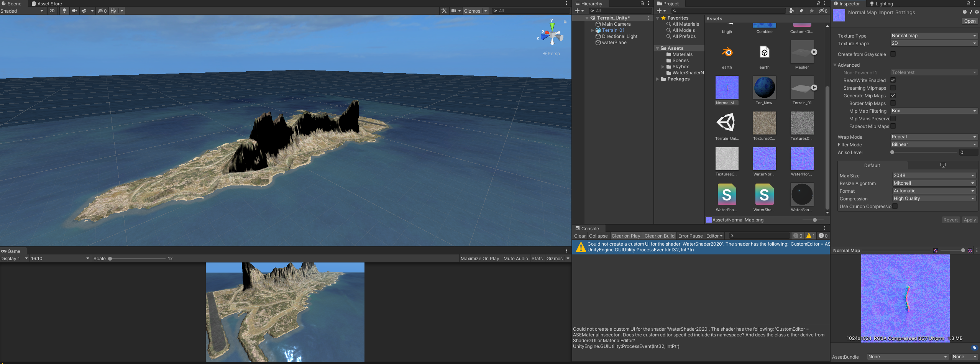Open Texture Shape 2D dropdown
This screenshot has height=364, width=980.
934,43
